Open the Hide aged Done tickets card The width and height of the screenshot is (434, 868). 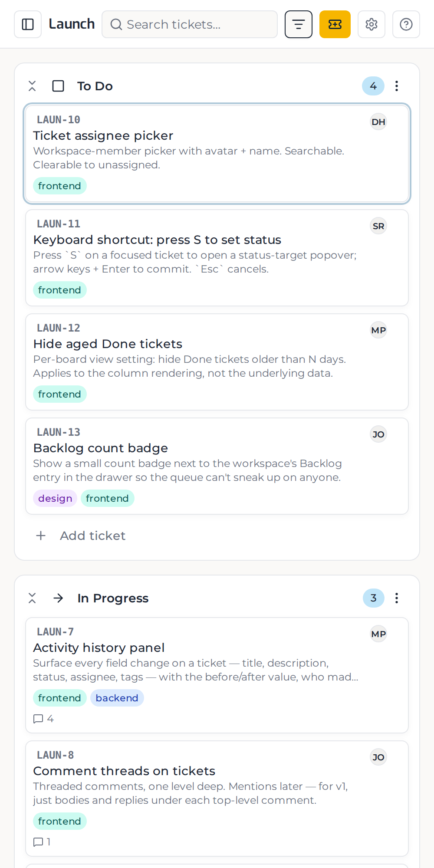pos(217,362)
